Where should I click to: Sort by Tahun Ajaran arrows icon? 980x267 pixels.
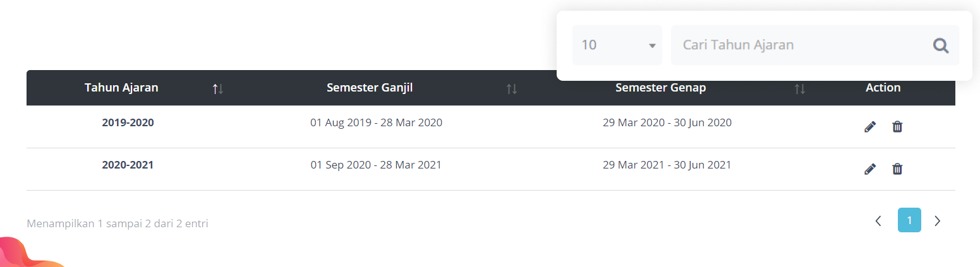(218, 89)
